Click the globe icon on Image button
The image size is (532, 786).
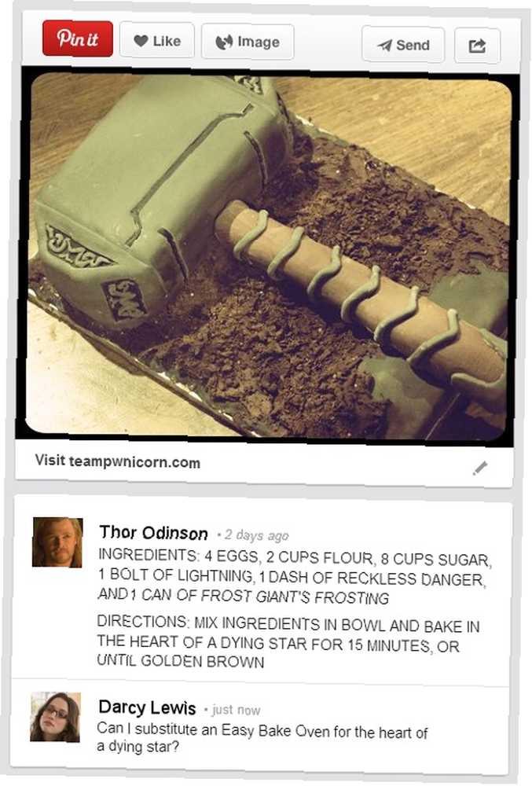(224, 42)
